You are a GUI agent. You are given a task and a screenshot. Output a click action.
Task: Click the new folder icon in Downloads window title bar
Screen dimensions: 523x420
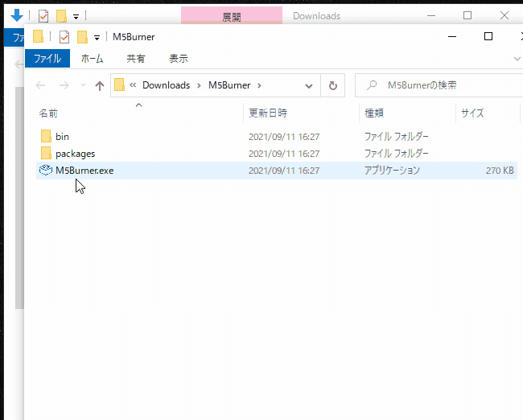pyautogui.click(x=61, y=15)
